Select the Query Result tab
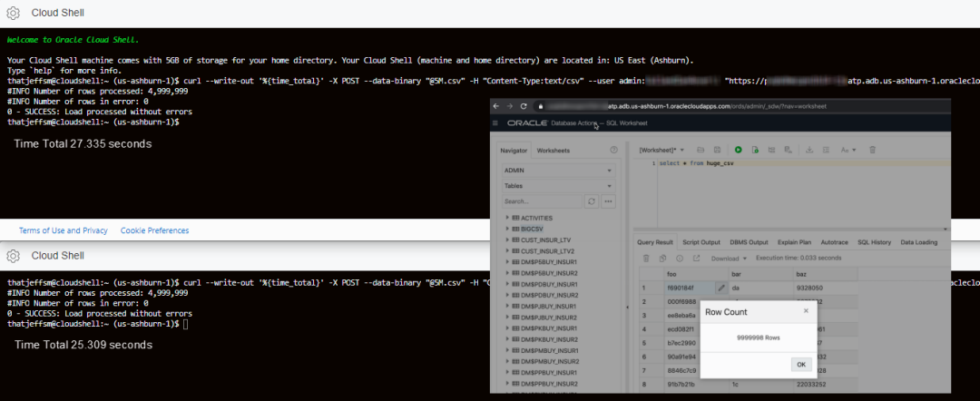 point(655,242)
